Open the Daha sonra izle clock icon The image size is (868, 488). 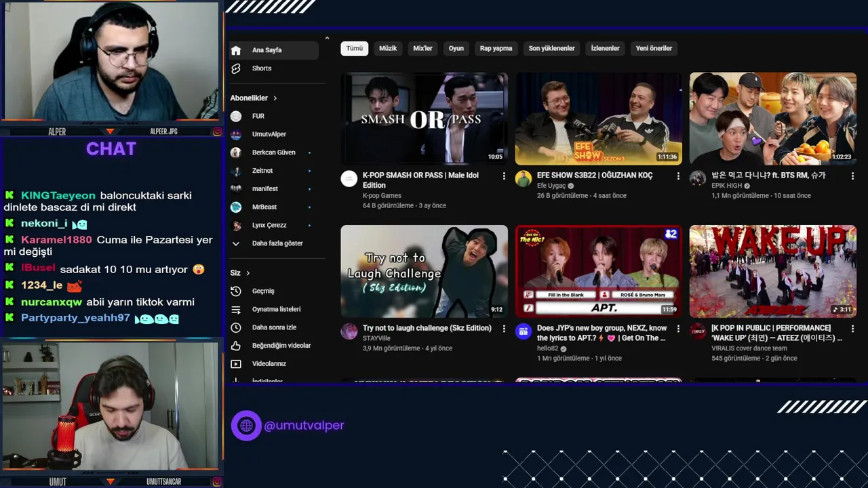[x=235, y=327]
